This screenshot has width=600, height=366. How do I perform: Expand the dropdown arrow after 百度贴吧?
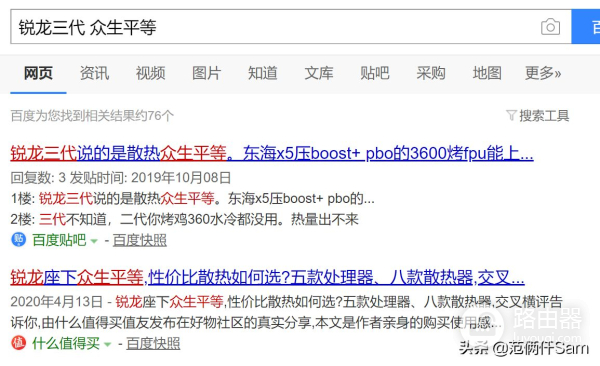click(94, 241)
